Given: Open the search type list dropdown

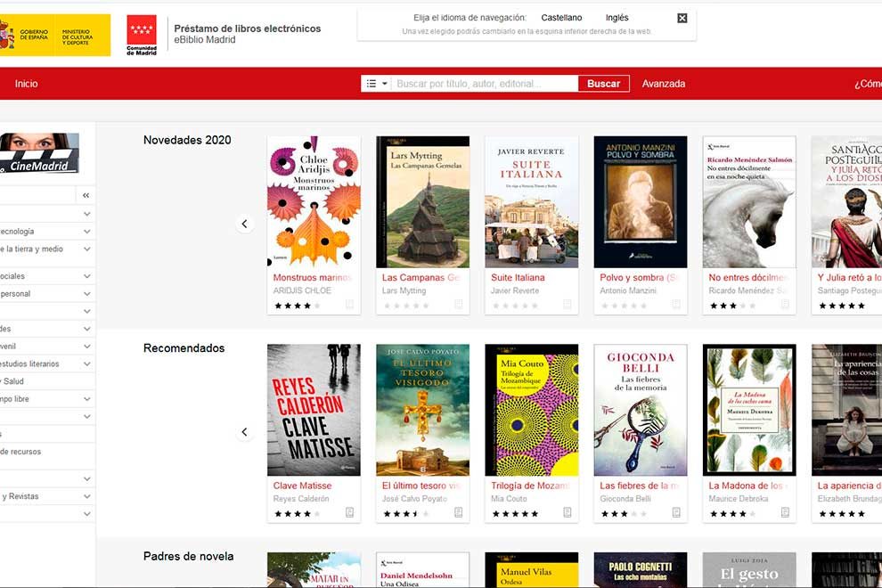Looking at the screenshot, I should pyautogui.click(x=377, y=84).
